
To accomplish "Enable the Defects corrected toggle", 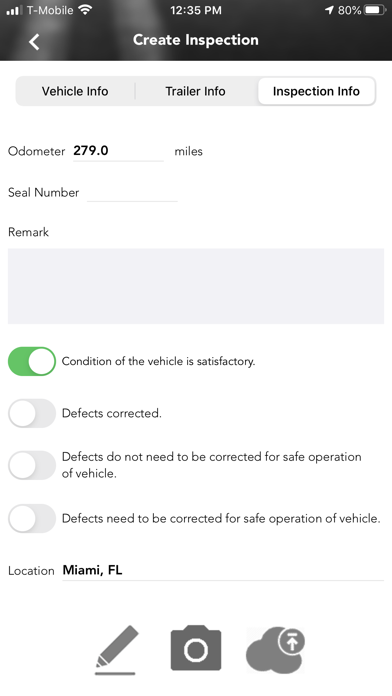I will click(x=32, y=413).
